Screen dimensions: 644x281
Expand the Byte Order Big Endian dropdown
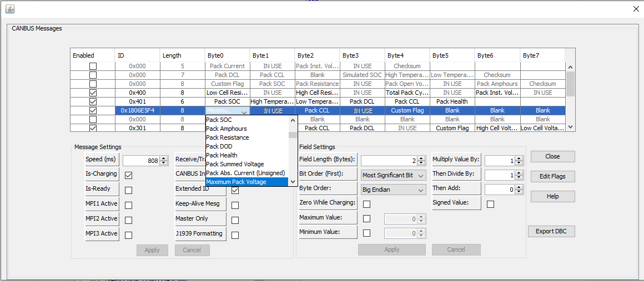click(393, 190)
